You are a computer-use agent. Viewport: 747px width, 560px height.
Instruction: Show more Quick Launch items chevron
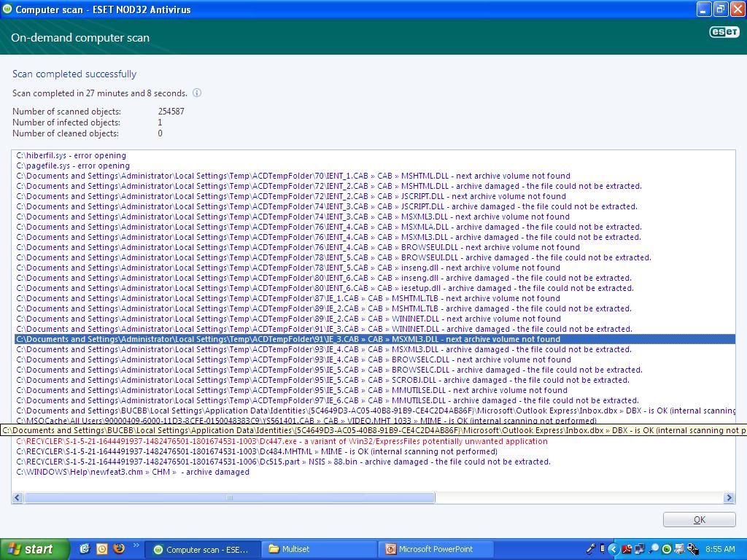[x=136, y=545]
